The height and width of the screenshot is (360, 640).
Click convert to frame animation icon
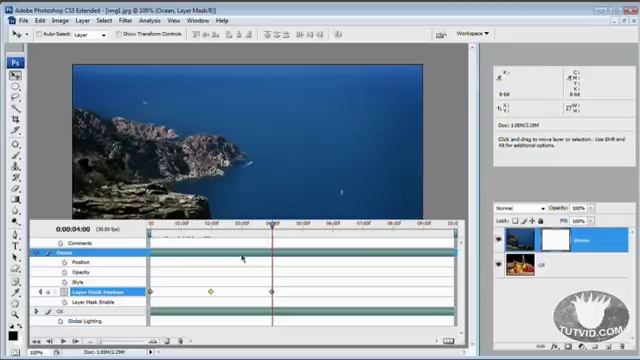449,341
